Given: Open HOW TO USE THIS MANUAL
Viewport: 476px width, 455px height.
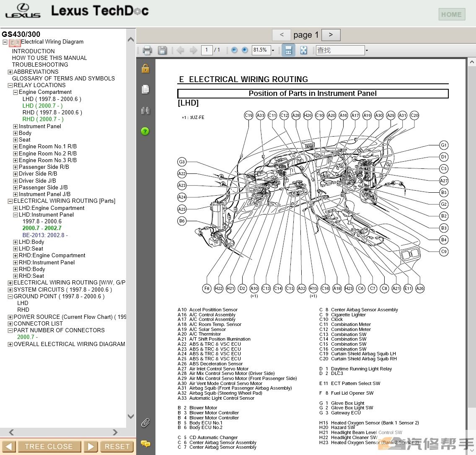Looking at the screenshot, I should point(49,58).
